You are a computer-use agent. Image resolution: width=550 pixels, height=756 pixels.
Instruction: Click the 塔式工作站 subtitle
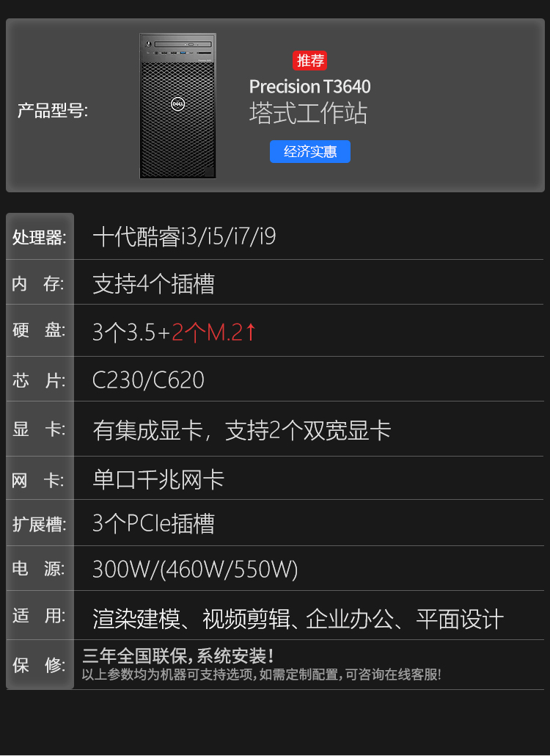tap(308, 113)
